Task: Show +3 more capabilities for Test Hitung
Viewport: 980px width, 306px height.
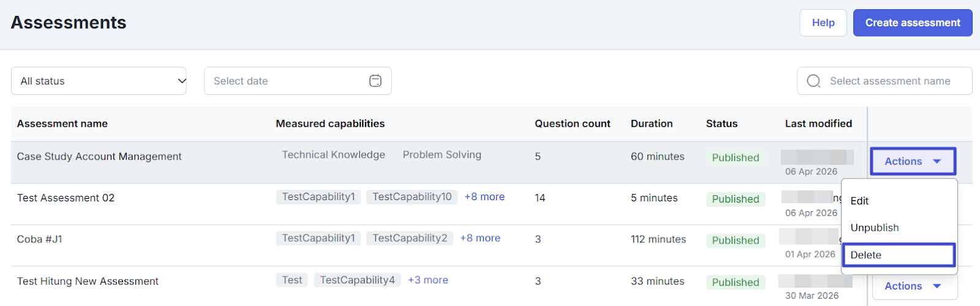Action: click(x=428, y=280)
